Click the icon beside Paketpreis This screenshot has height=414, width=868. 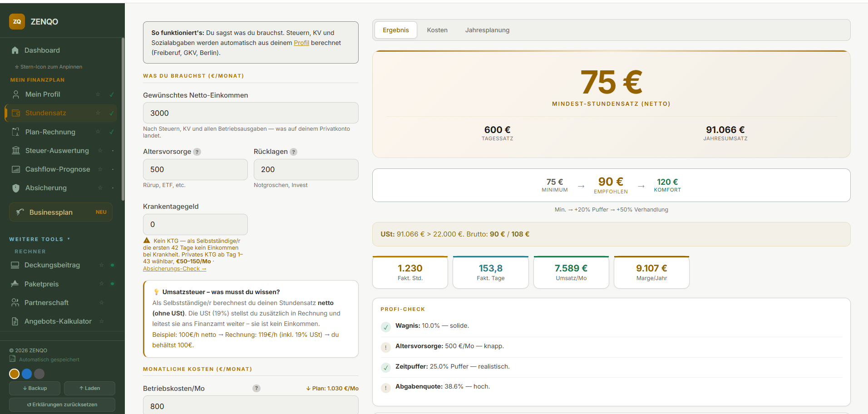pyautogui.click(x=15, y=284)
